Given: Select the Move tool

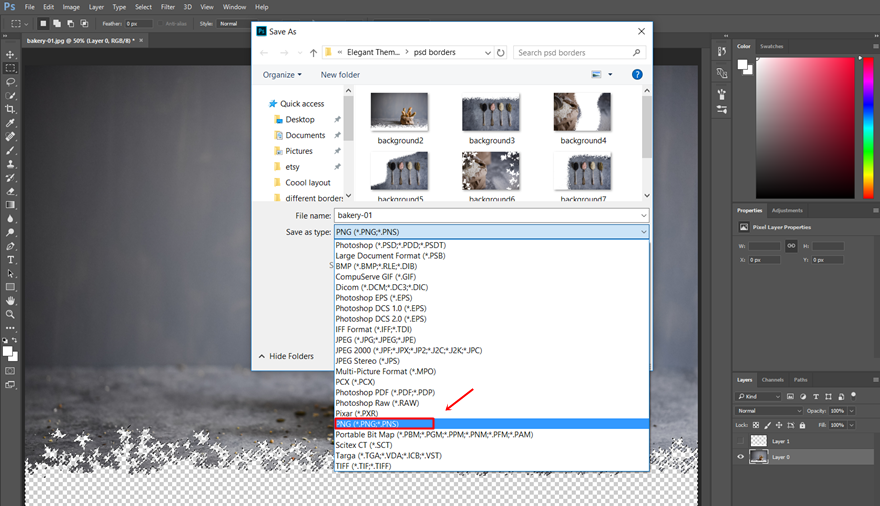Looking at the screenshot, I should pyautogui.click(x=10, y=54).
